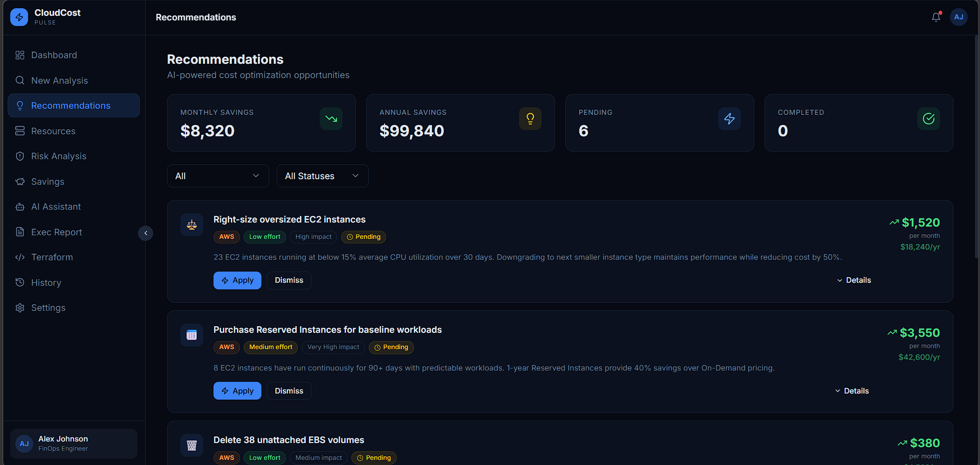This screenshot has height=465, width=980.
Task: Click the $42,600/yr amount
Action: 919,357
